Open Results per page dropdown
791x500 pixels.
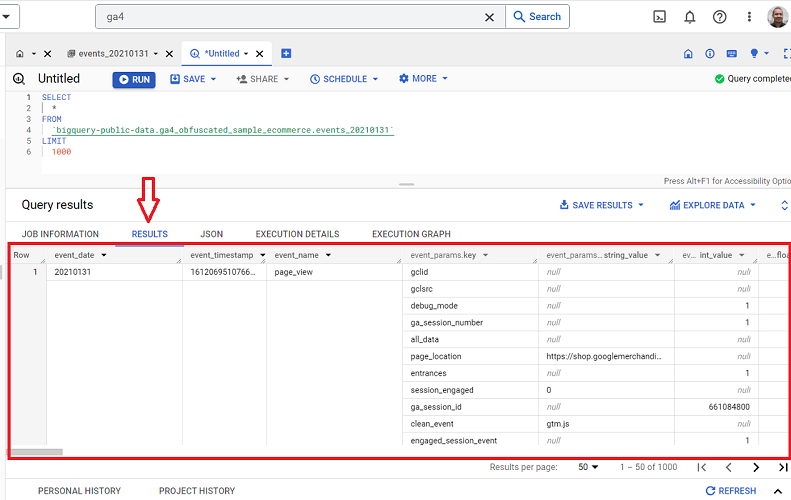click(x=588, y=467)
